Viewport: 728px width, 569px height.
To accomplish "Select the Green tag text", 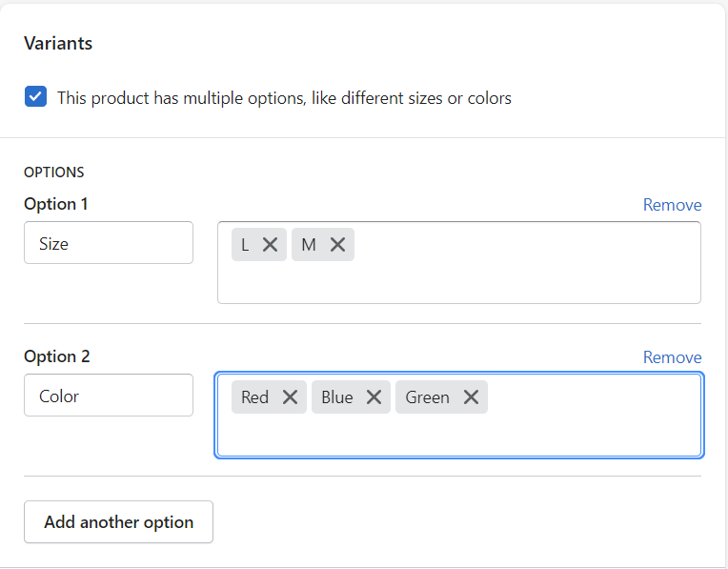I will click(x=427, y=397).
